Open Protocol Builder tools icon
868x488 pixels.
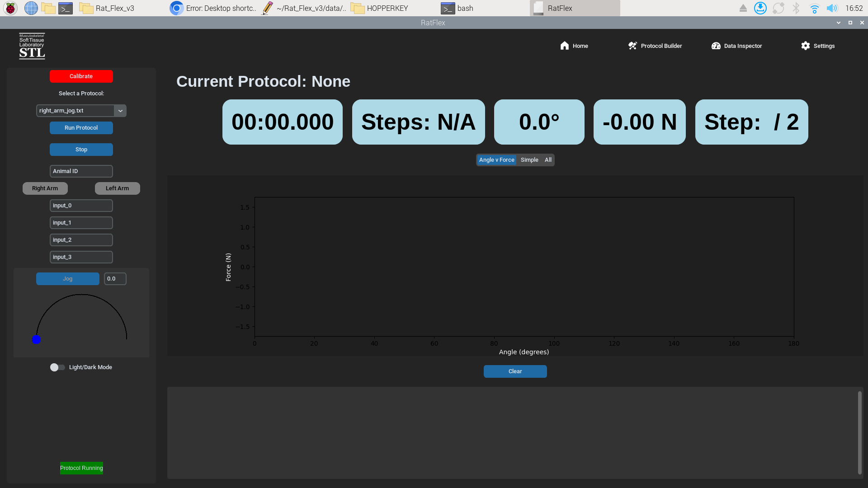tap(632, 46)
